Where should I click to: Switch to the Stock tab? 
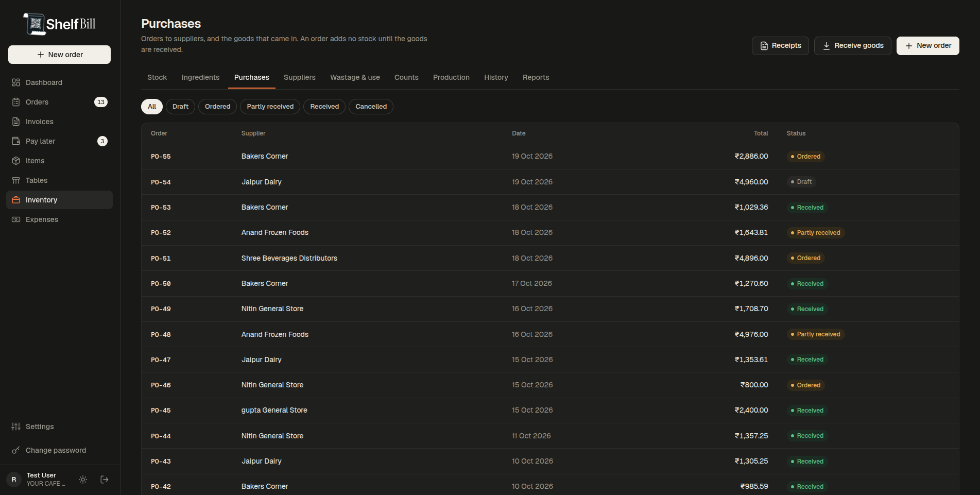click(157, 77)
